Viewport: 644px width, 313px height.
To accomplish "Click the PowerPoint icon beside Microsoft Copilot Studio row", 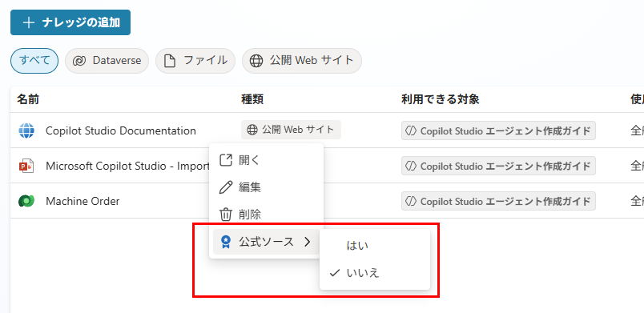I will (x=26, y=166).
